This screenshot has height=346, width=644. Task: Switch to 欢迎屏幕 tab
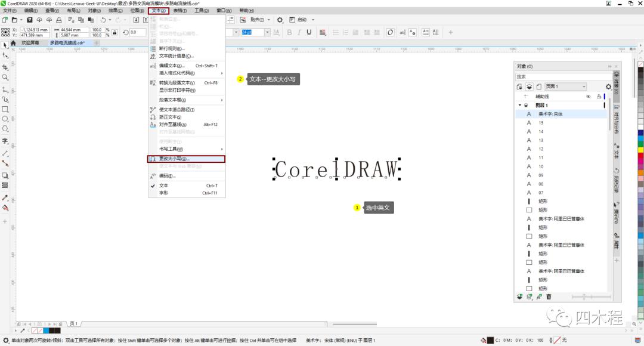click(30, 43)
